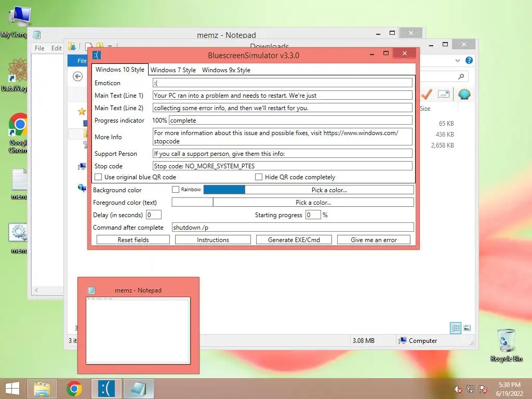Pick a background color button

(x=329, y=190)
